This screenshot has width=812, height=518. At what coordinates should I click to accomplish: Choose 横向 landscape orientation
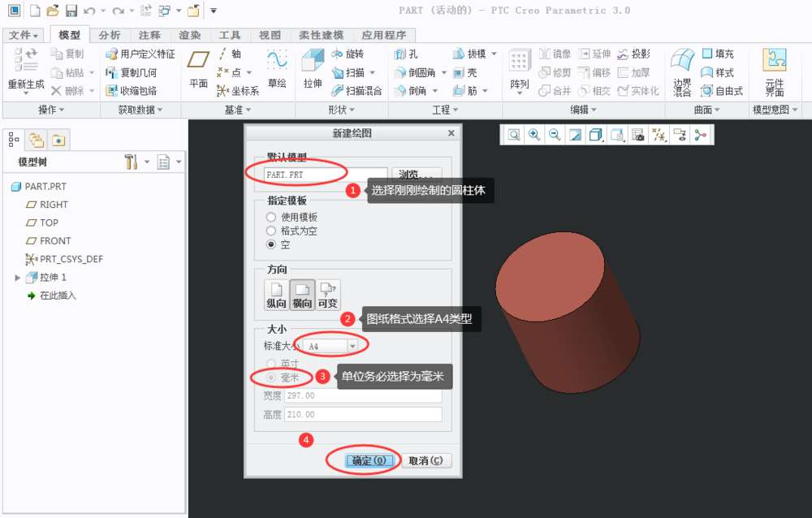coord(302,295)
